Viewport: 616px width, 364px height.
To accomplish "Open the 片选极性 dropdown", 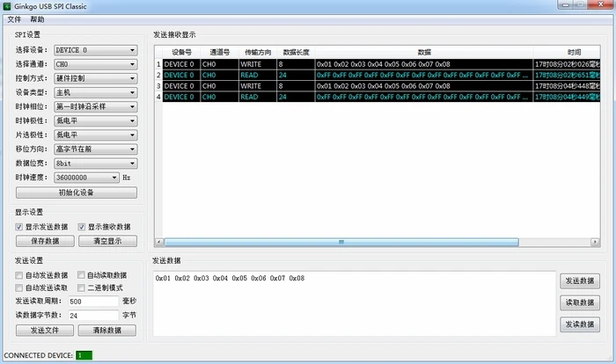I will (95, 135).
